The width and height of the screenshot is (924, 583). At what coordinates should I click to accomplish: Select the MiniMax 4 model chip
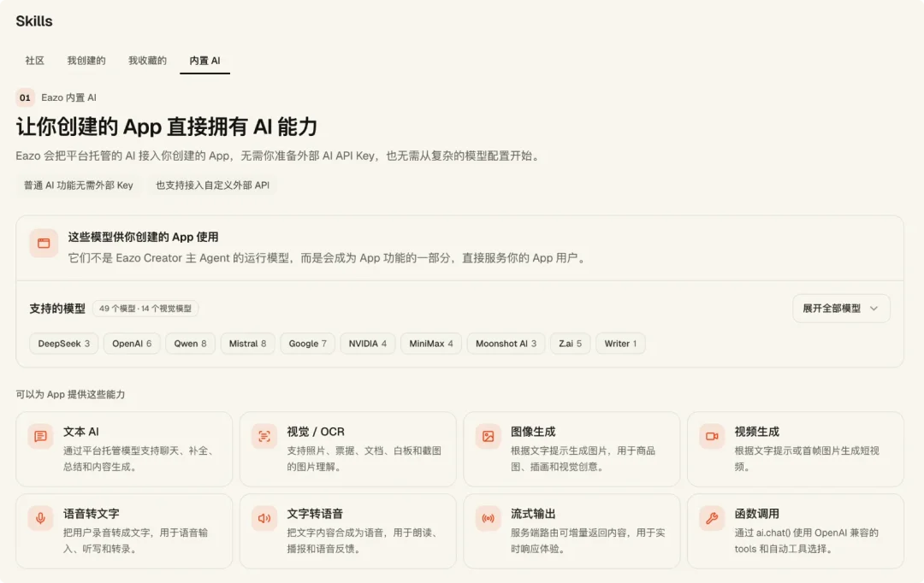431,344
